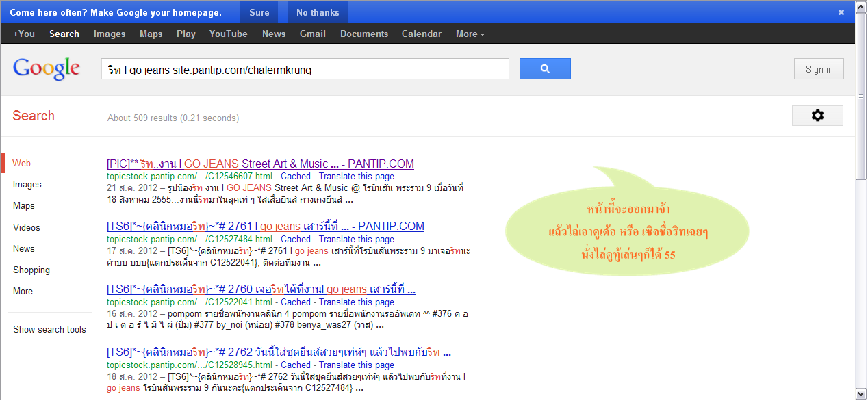Expand More in the left sidebar

click(23, 291)
